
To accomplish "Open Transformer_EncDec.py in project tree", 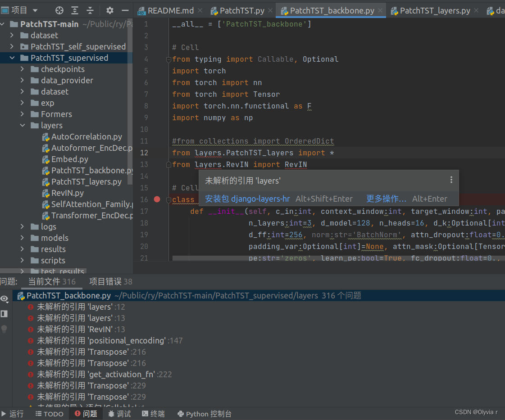I will (87, 216).
